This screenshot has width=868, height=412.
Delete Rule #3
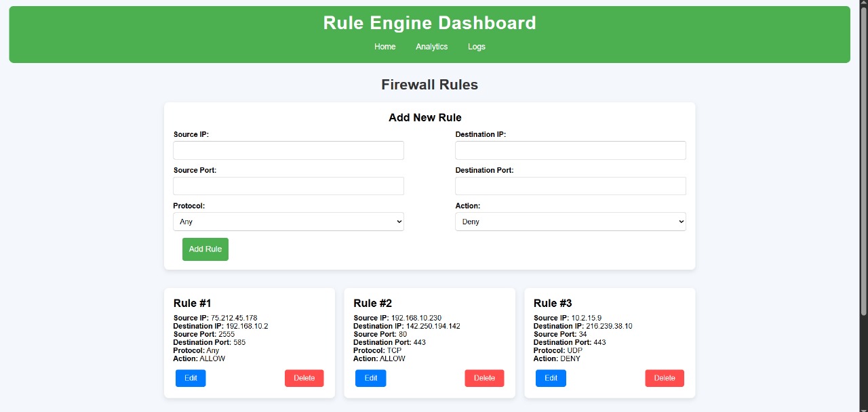[x=664, y=378]
